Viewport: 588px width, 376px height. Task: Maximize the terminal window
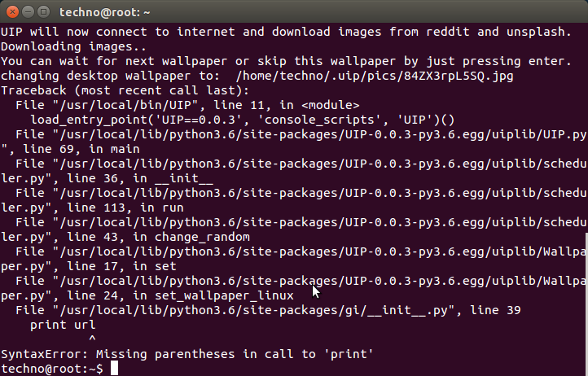click(43, 12)
